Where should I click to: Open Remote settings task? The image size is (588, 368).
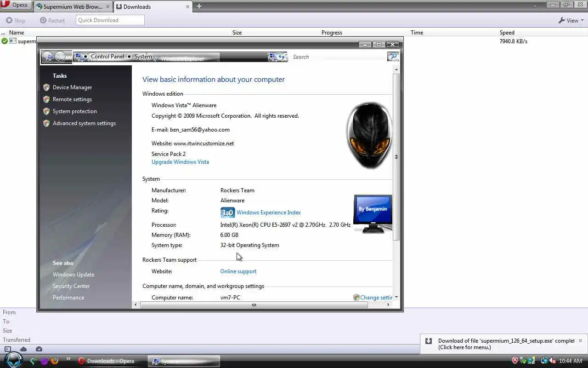(72, 99)
